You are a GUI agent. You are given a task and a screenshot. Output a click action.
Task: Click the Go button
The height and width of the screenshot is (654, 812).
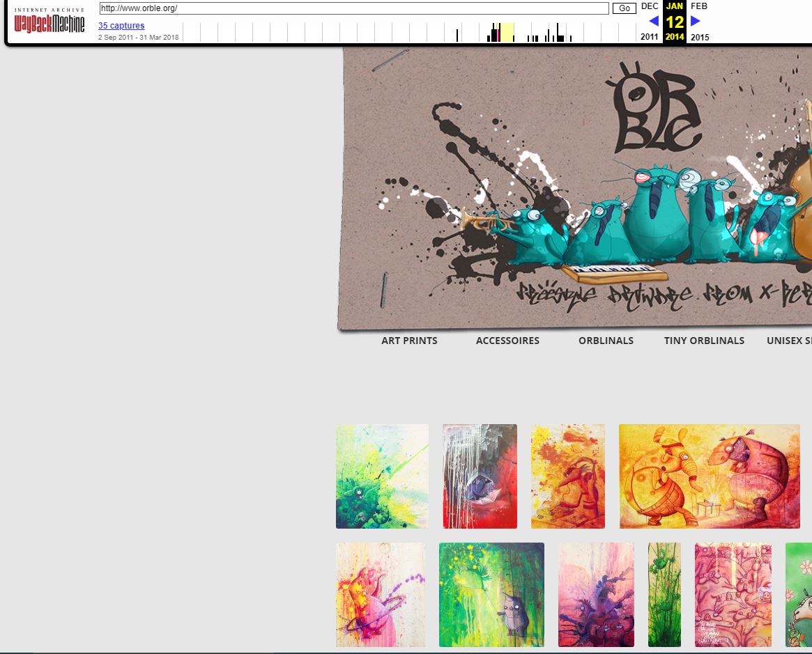tap(624, 8)
